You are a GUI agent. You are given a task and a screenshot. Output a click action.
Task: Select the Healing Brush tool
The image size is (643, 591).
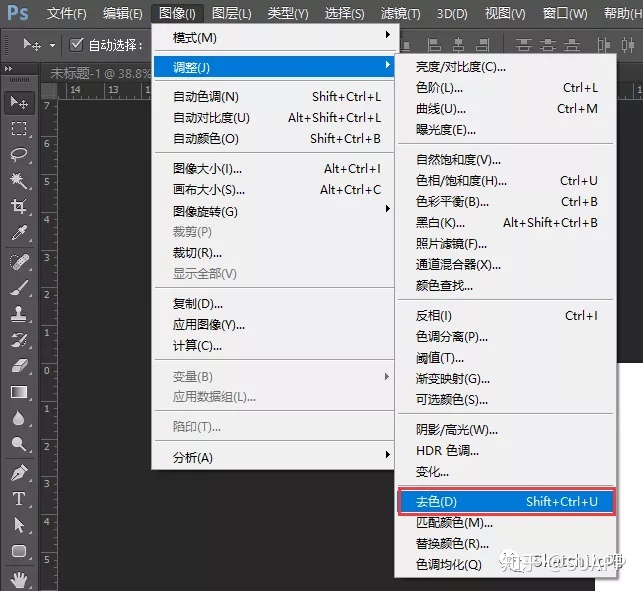point(19,262)
